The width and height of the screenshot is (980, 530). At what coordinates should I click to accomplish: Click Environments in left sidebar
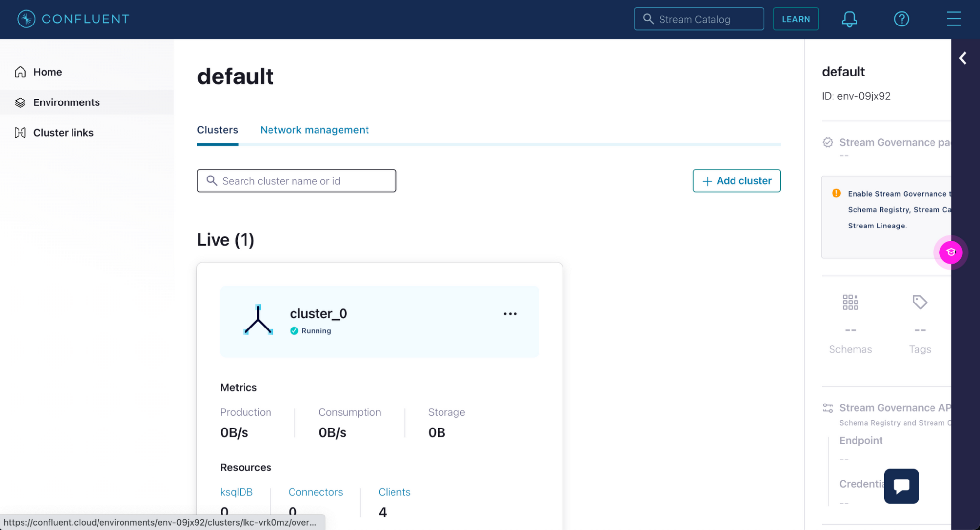coord(67,102)
